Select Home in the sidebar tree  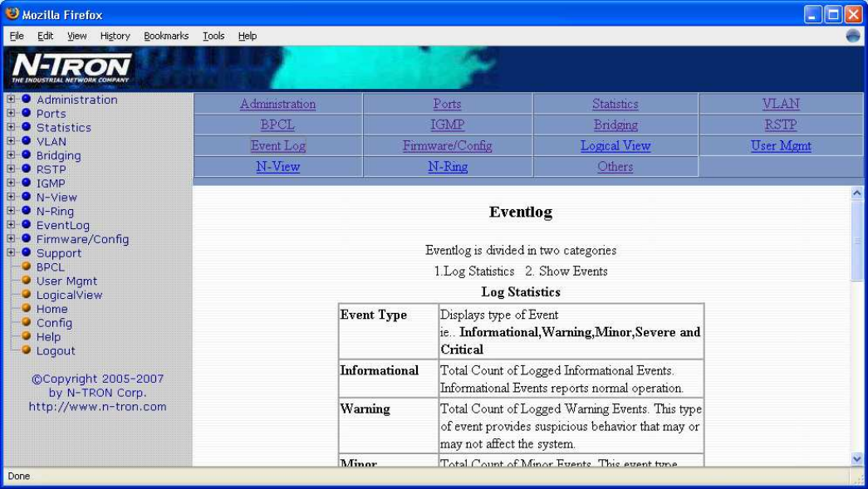[x=52, y=309]
